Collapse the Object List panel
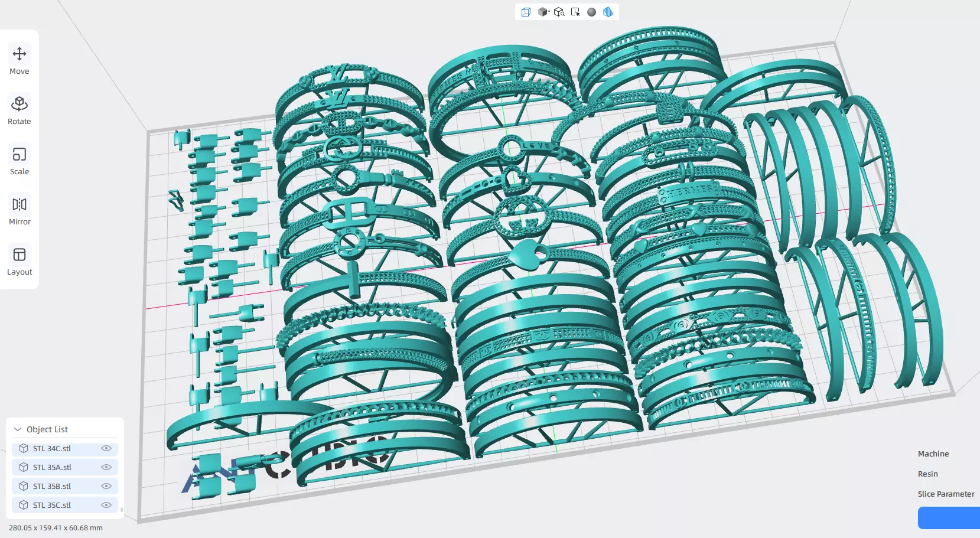The image size is (980, 538). [x=18, y=429]
